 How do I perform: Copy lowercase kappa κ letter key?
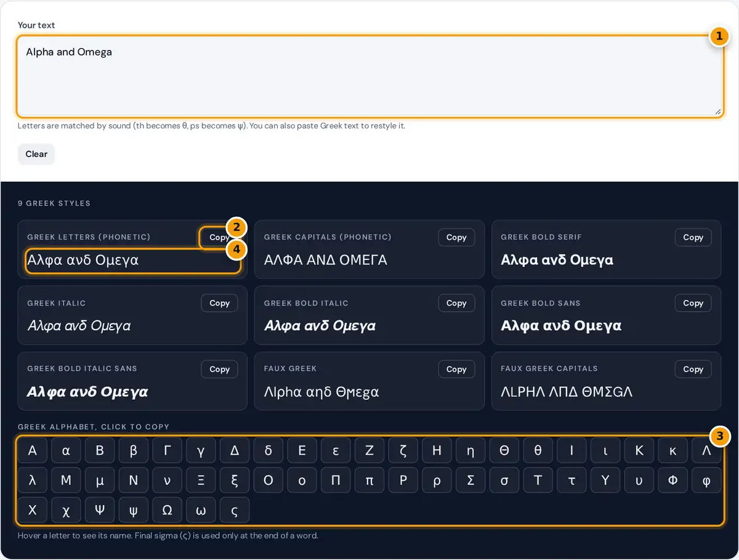pos(672,450)
